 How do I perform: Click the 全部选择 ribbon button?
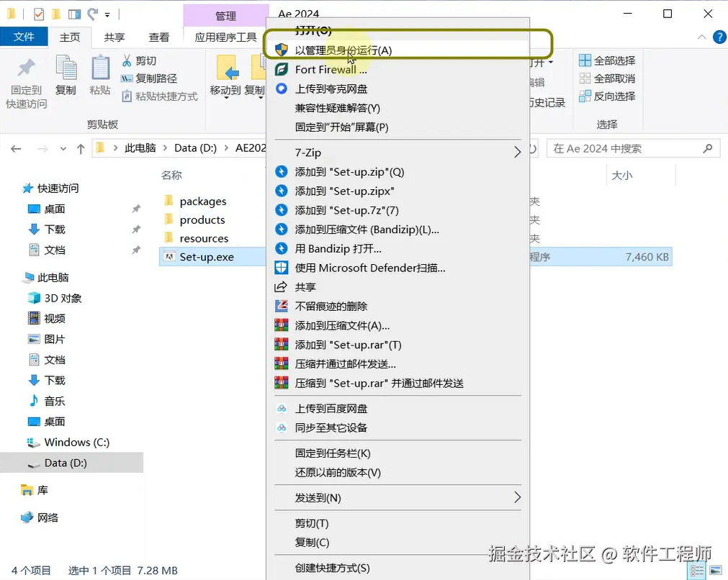(607, 60)
